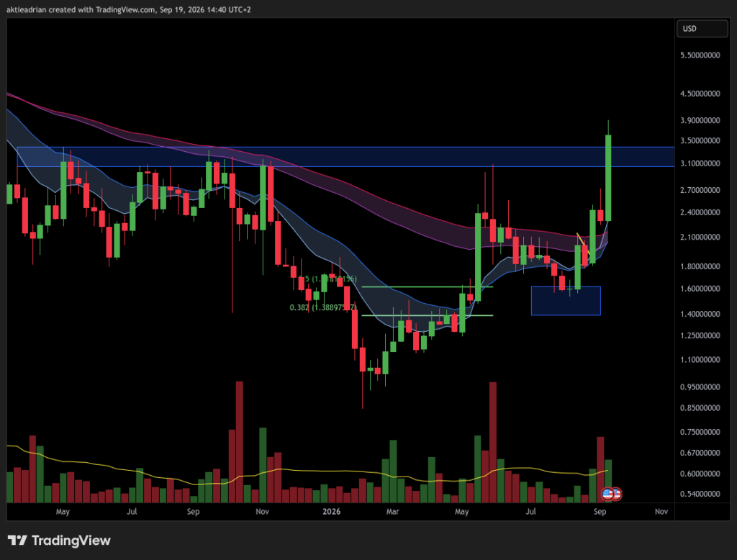Click the 5.50000000 price axis label
737x560 pixels.
(700, 55)
